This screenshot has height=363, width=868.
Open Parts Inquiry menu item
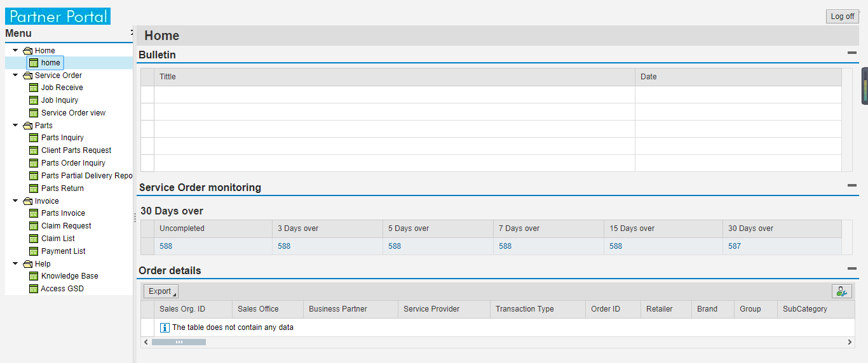(x=62, y=138)
